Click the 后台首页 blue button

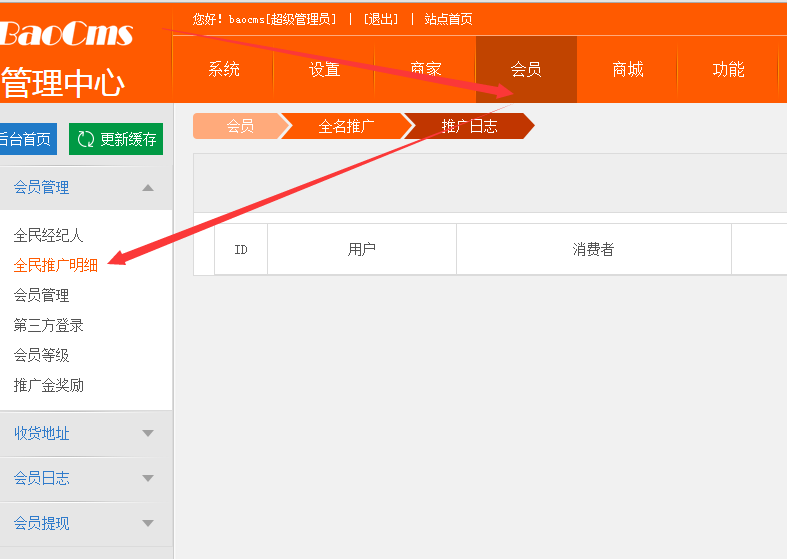click(28, 139)
